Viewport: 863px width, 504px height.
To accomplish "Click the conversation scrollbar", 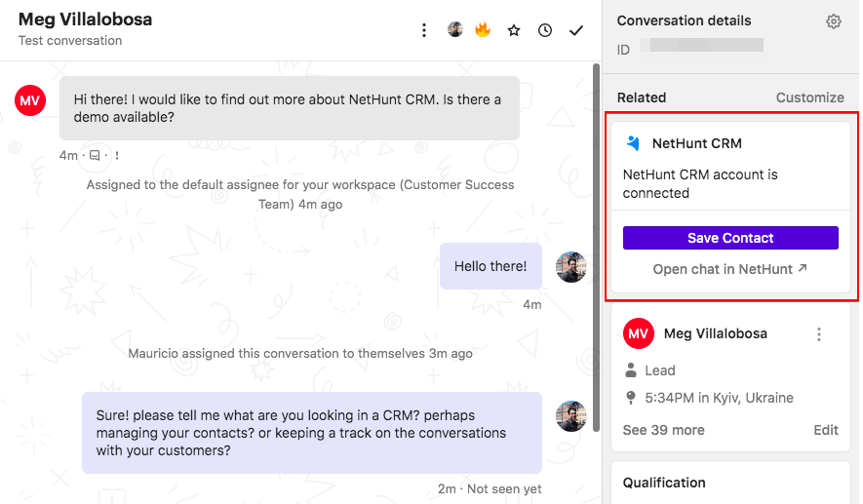I will (596, 248).
